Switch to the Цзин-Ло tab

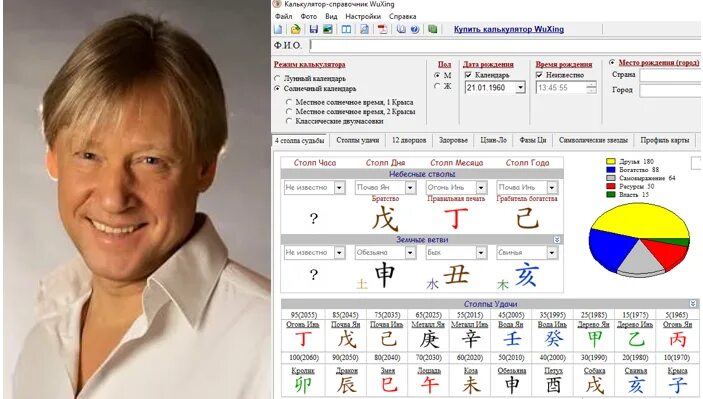tap(494, 140)
